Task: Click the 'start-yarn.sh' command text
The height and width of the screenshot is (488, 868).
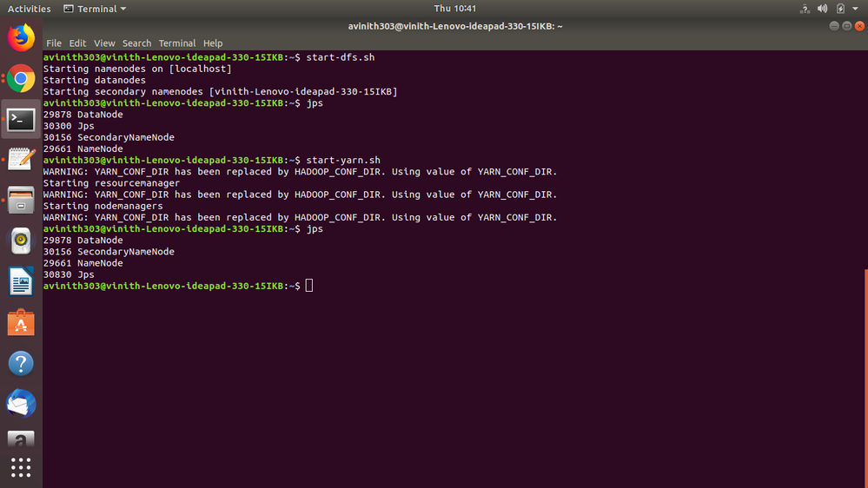Action: coord(343,160)
